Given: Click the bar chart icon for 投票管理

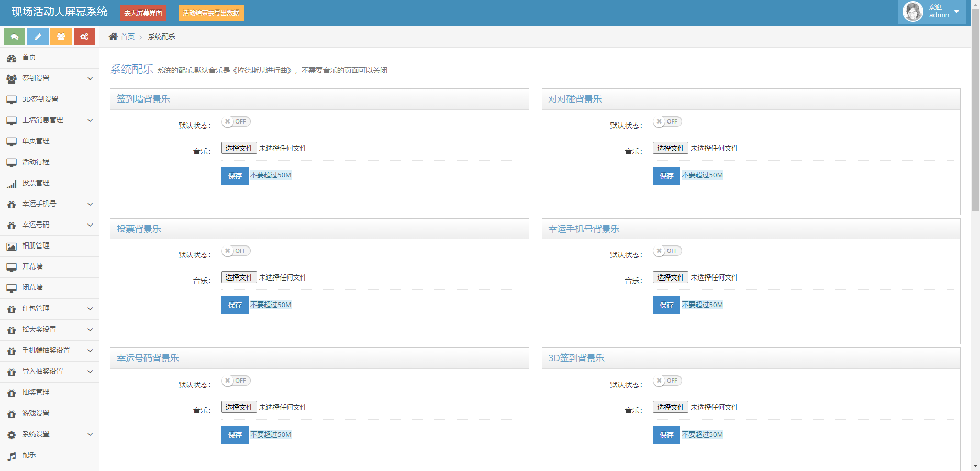Looking at the screenshot, I should click(12, 184).
